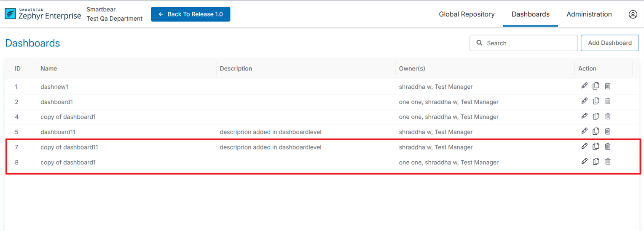Delete the dashboard with ID 8
This screenshot has width=644, height=231.
click(608, 162)
